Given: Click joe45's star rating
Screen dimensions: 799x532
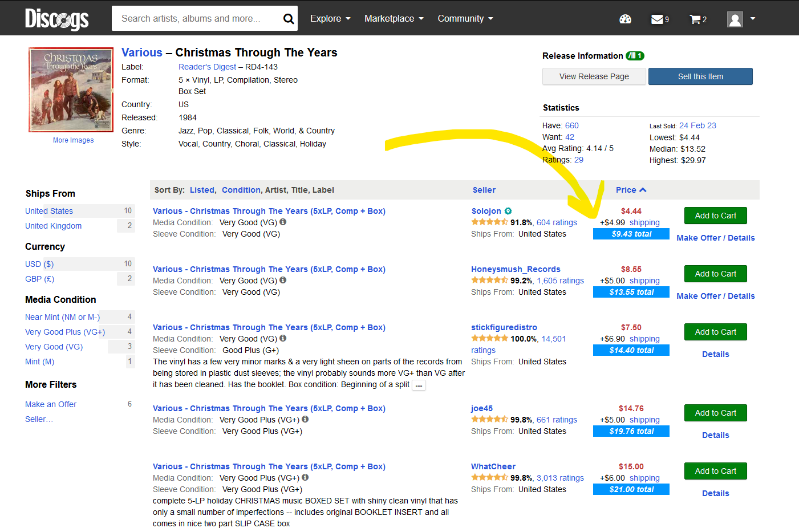Looking at the screenshot, I should click(x=489, y=420).
